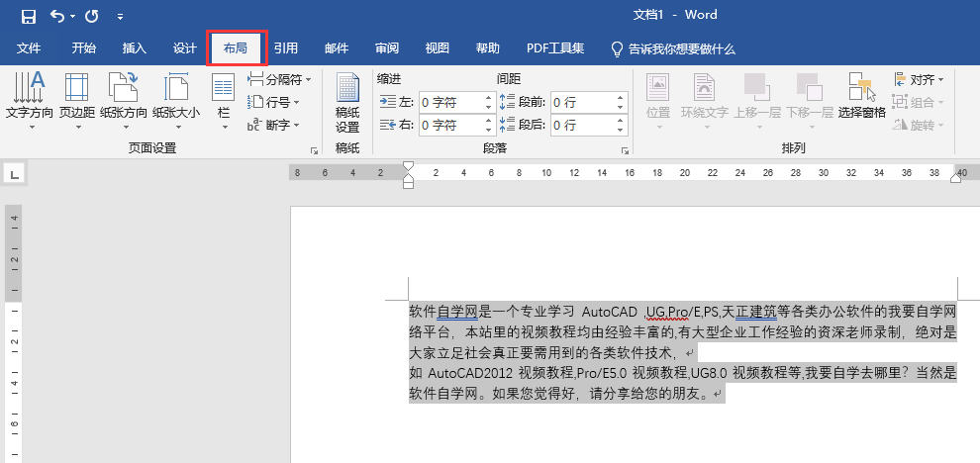Switch to the 邮件 tab
This screenshot has height=463, width=980.
tap(337, 48)
